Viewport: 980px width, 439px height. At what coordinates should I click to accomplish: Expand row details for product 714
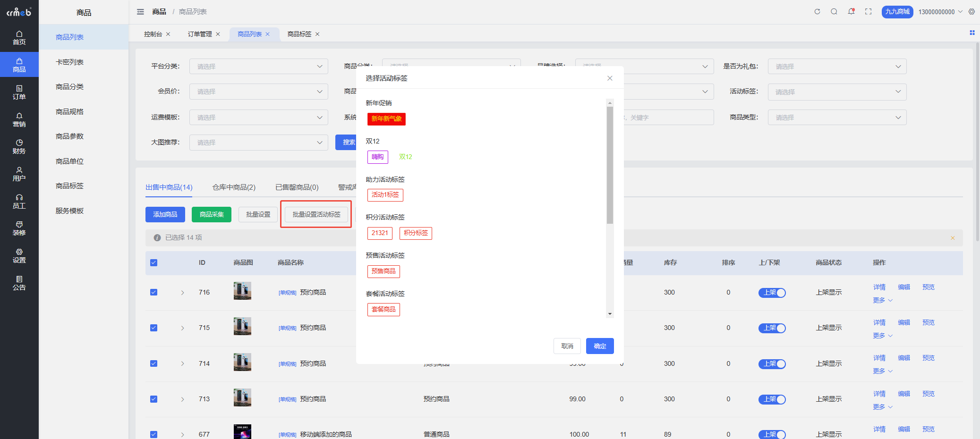point(182,363)
